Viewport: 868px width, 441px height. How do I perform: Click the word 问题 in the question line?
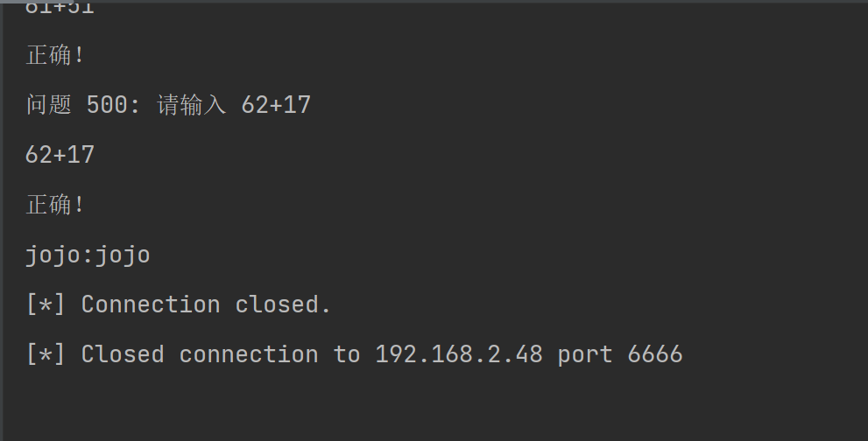click(48, 106)
